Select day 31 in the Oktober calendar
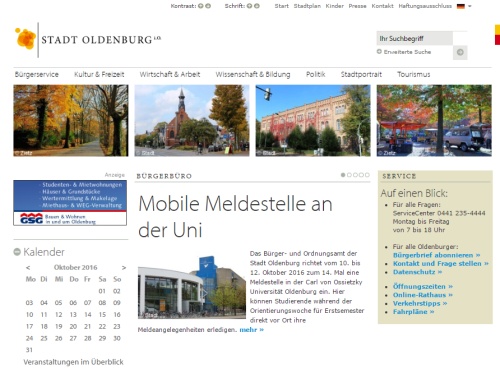 coord(29,350)
